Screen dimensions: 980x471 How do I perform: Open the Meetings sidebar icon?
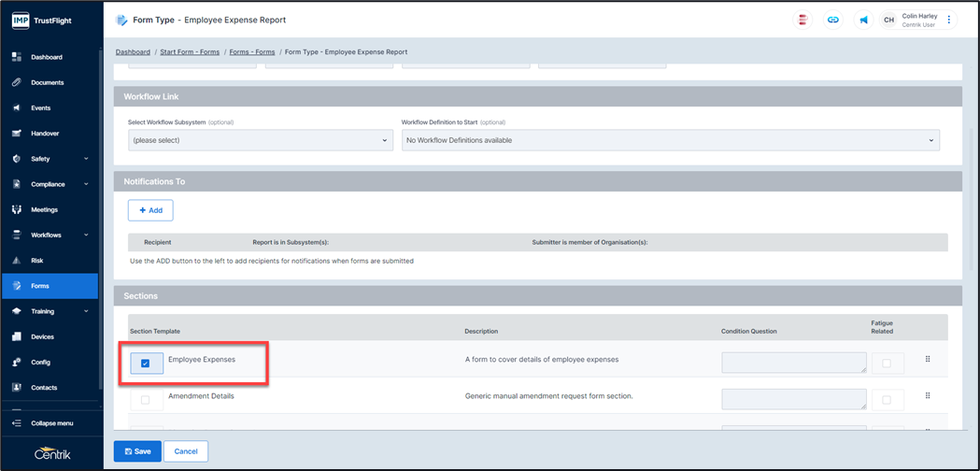pos(17,209)
